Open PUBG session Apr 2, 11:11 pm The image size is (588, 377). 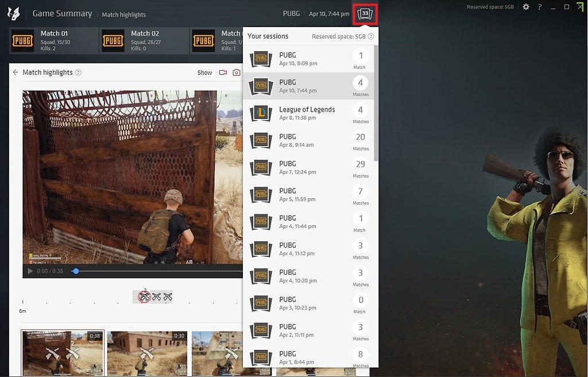(x=308, y=330)
